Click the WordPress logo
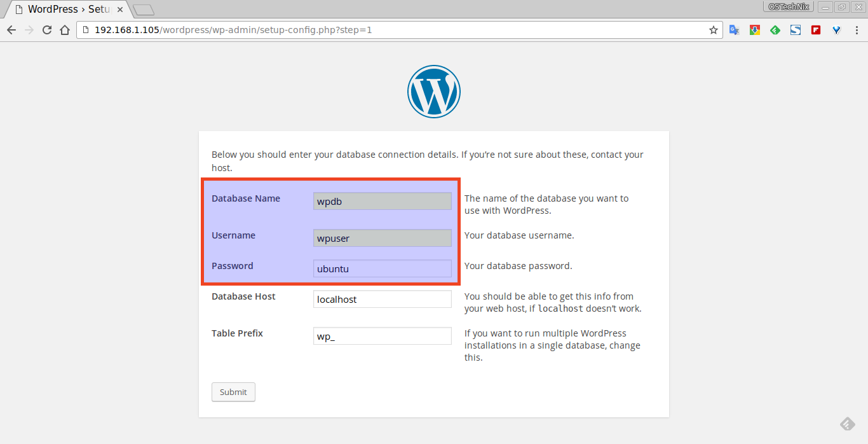Image resolution: width=868 pixels, height=444 pixels. [434, 92]
